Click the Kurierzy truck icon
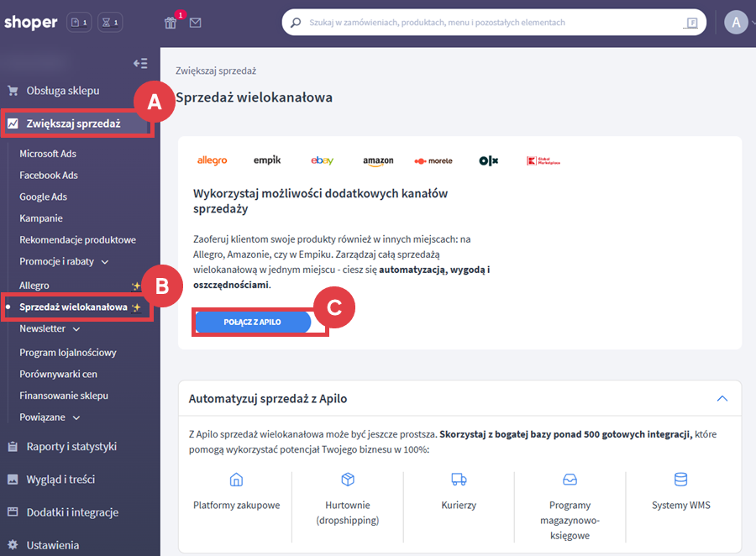 [x=459, y=480]
